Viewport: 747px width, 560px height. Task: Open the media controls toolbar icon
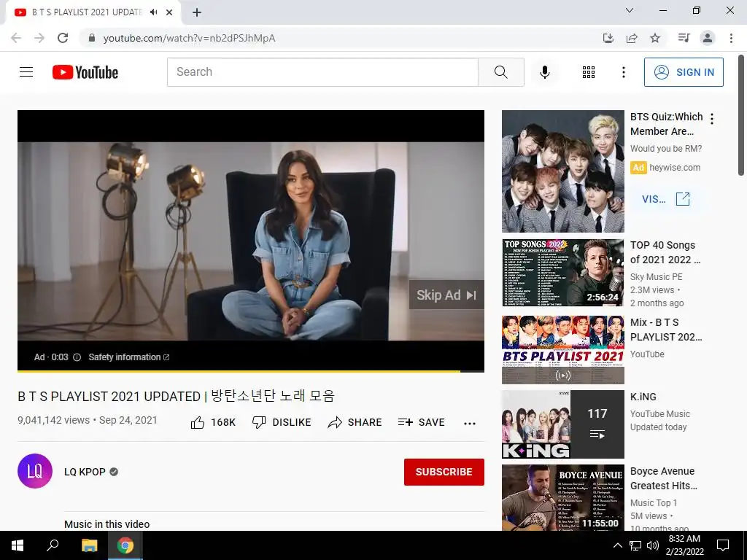[684, 38]
